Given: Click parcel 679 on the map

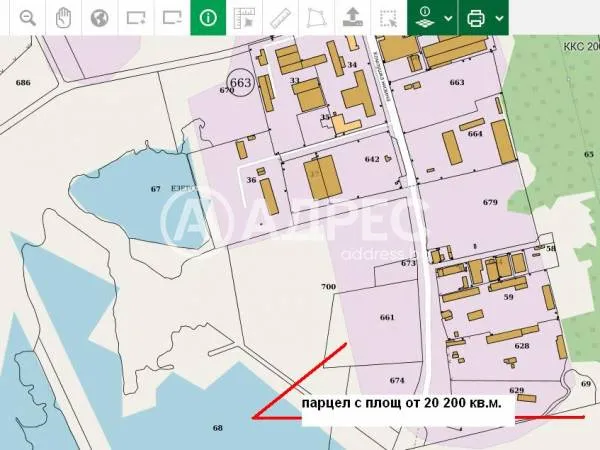Looking at the screenshot, I should pos(489,202).
